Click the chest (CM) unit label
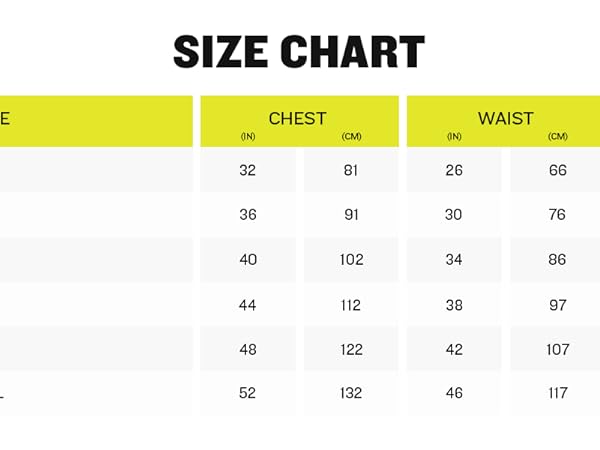The image size is (600, 450). coord(351,137)
